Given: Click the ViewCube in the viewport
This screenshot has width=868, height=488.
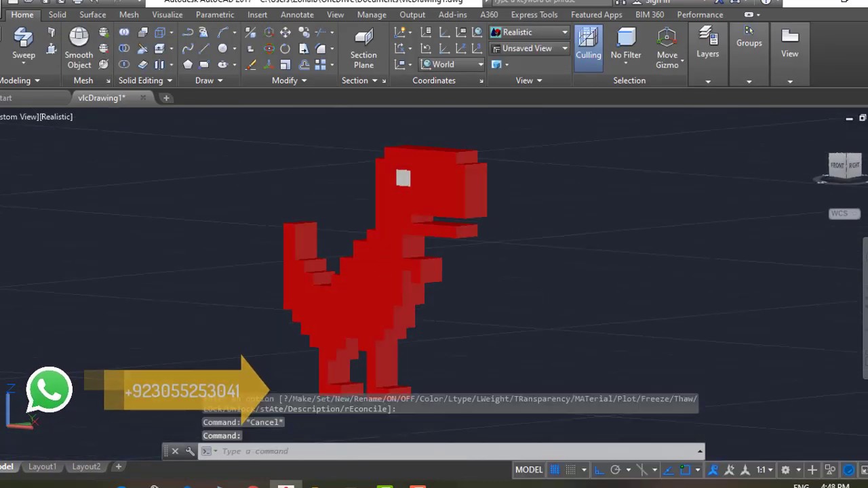Looking at the screenshot, I should coord(844,165).
